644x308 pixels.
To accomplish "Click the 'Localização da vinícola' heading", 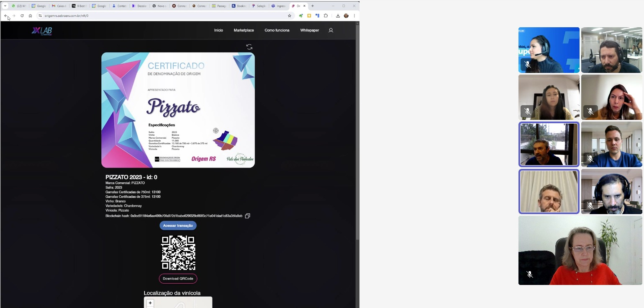I will click(172, 293).
